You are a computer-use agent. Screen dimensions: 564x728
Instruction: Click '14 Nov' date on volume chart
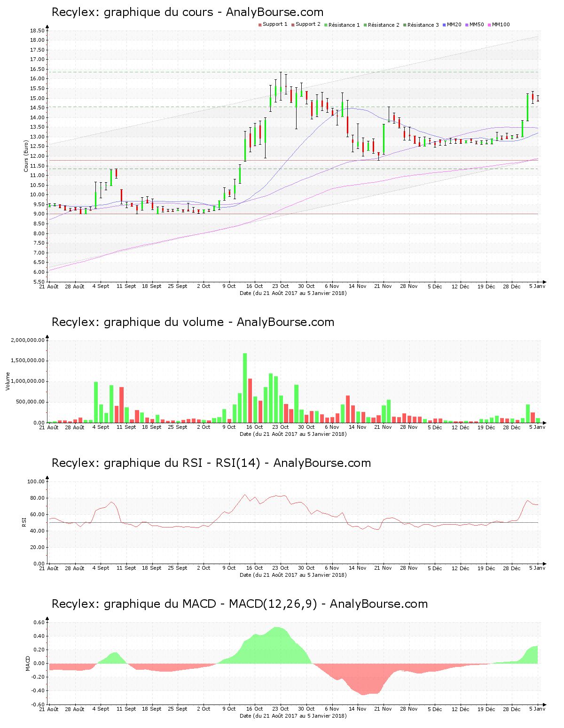pos(357,427)
